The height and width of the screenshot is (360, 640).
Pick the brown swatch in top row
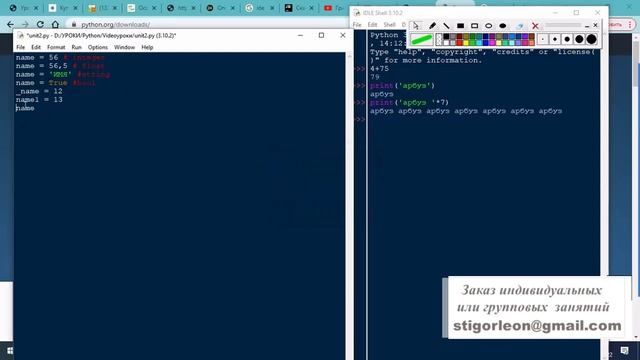click(x=532, y=36)
